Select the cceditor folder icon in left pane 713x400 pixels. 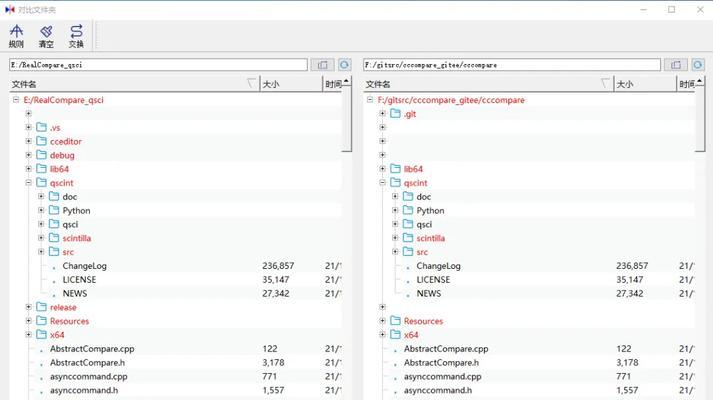coord(41,141)
